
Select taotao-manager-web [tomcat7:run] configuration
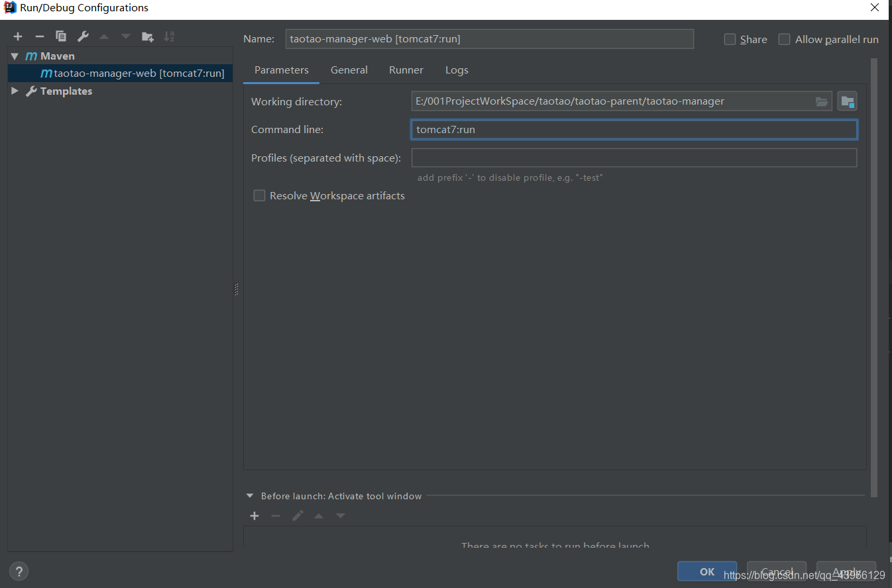click(120, 73)
